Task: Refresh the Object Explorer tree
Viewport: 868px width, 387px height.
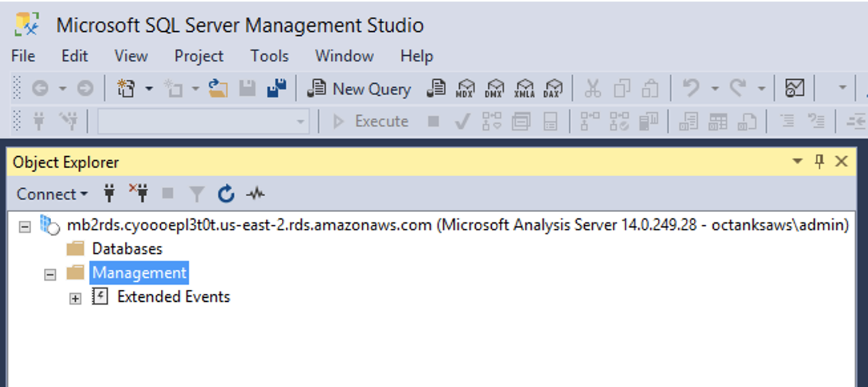Action: 226,194
